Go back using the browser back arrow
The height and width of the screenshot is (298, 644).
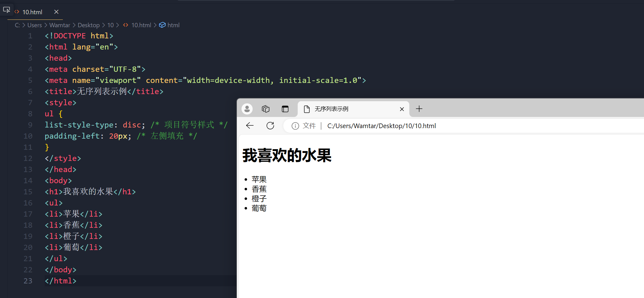point(250,126)
